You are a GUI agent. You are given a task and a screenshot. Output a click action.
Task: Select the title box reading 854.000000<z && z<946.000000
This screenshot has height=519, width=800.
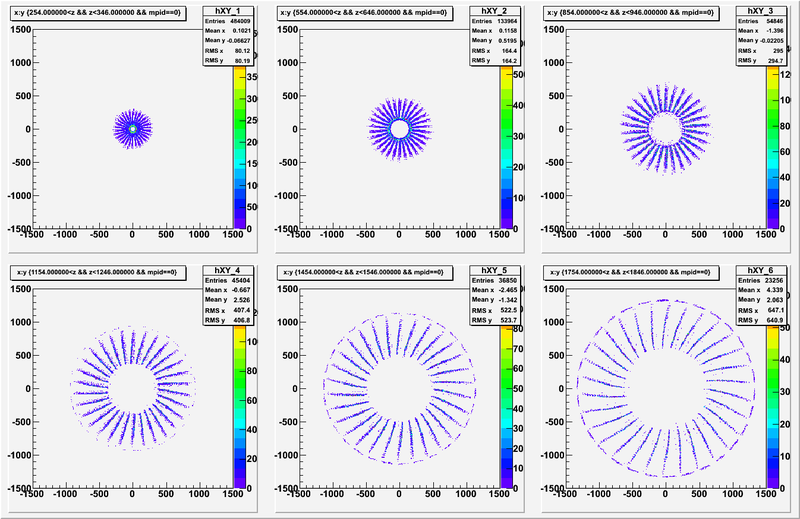632,13
